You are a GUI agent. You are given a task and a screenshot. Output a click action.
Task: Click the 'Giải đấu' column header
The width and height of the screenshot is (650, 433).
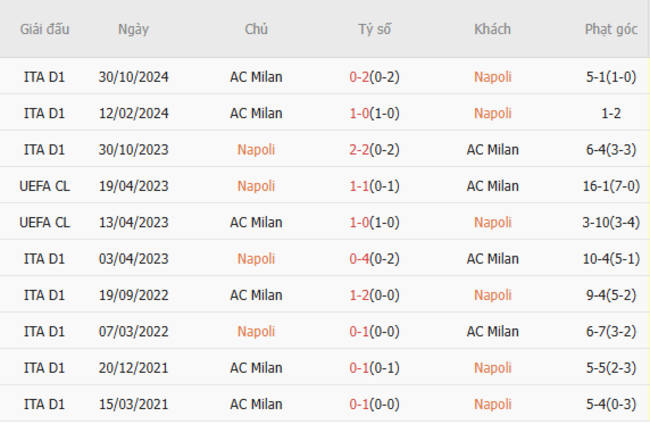coord(44,29)
